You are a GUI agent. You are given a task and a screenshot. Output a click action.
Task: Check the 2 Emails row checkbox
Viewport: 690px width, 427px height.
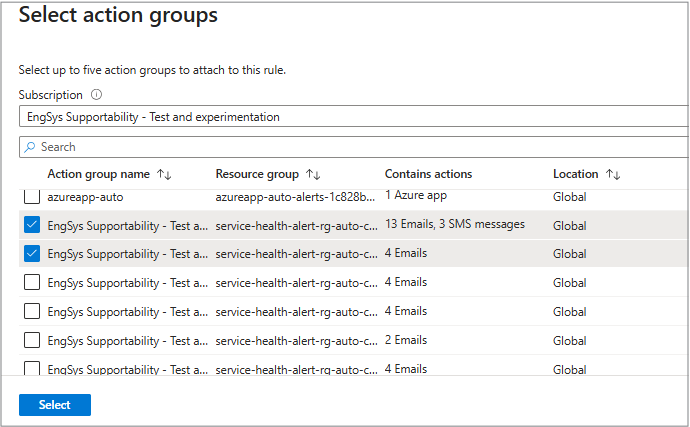(x=32, y=341)
